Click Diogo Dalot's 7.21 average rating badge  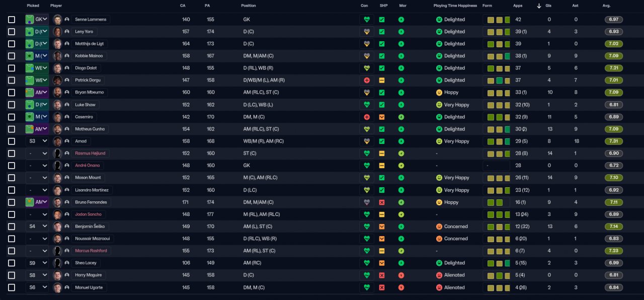[x=613, y=68]
